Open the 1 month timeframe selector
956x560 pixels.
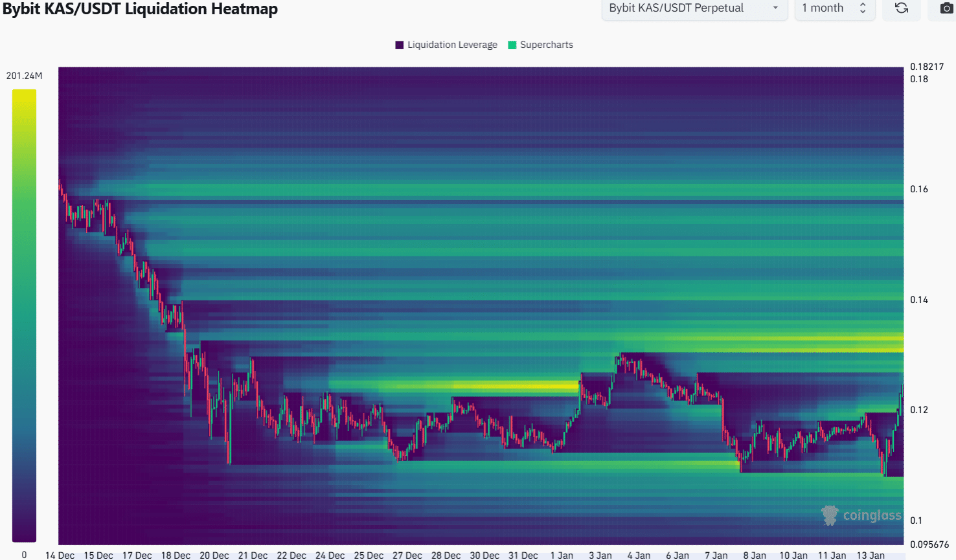point(835,8)
